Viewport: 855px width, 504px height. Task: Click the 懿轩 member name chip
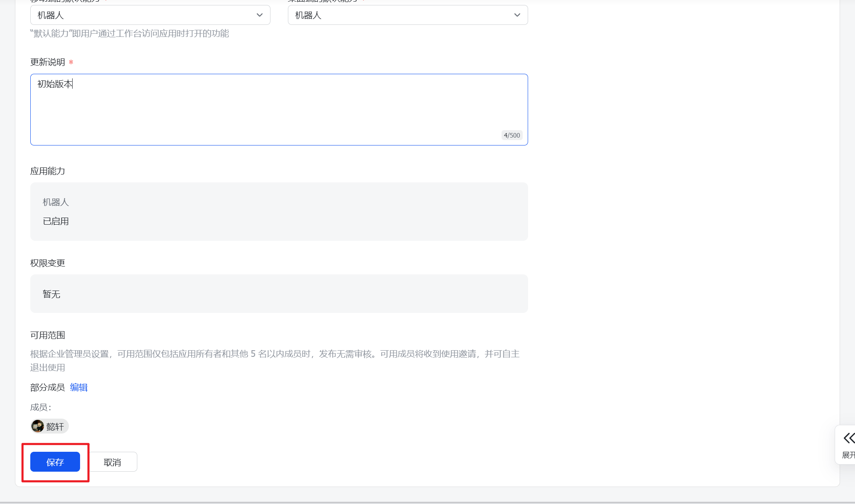pos(55,426)
